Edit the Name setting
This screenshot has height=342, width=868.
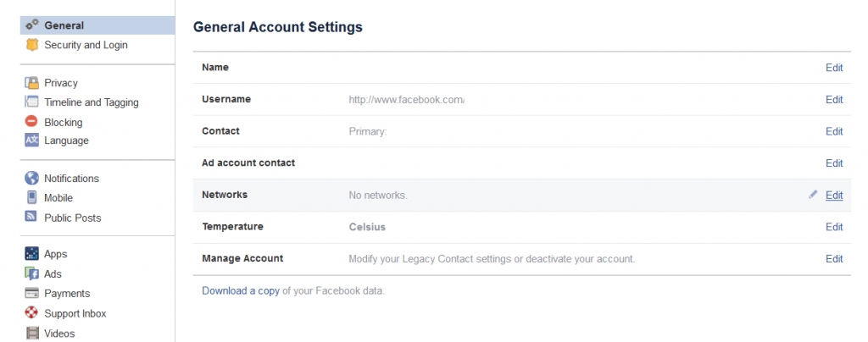point(834,68)
